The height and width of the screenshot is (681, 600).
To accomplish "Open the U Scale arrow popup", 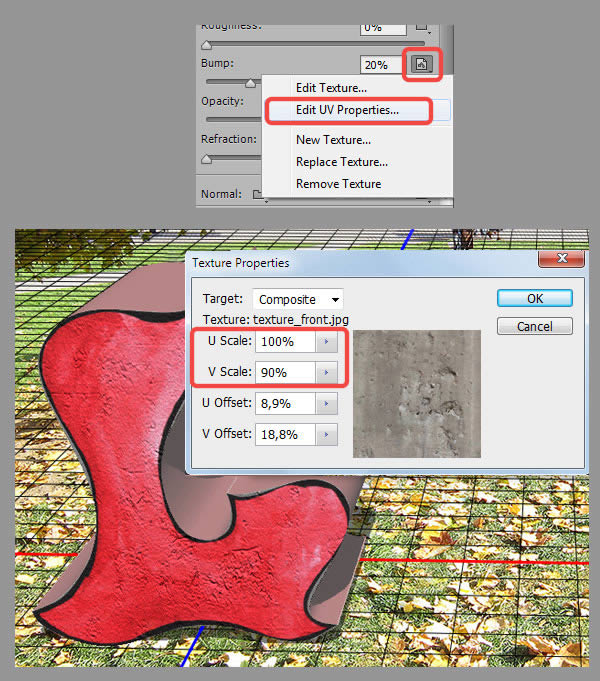I will tap(326, 341).
